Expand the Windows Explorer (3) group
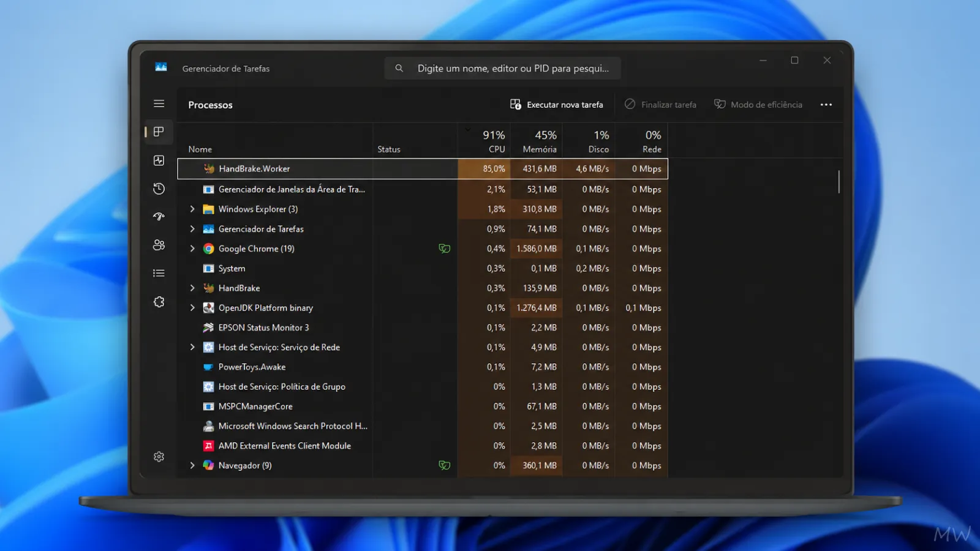 pos(192,209)
